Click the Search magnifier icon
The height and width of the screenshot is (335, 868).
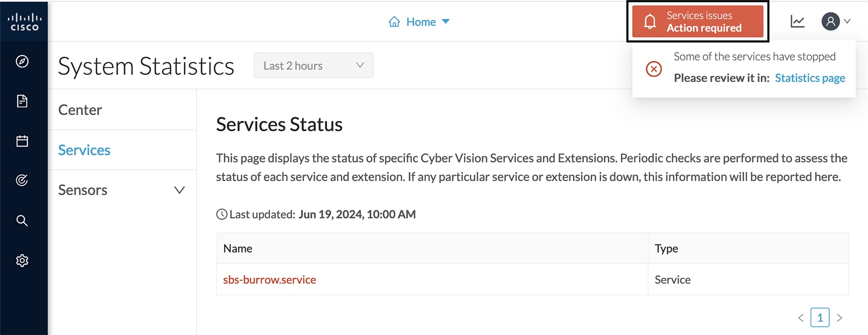click(x=22, y=220)
